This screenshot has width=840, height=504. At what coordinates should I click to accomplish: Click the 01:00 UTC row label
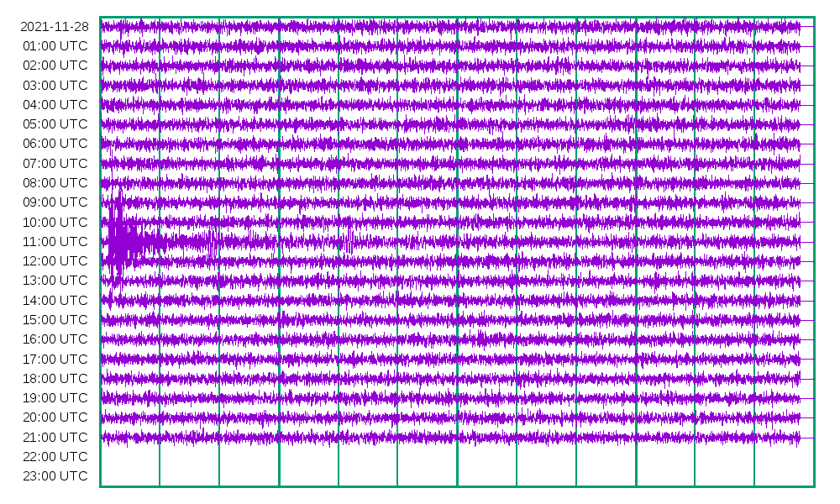(x=55, y=46)
